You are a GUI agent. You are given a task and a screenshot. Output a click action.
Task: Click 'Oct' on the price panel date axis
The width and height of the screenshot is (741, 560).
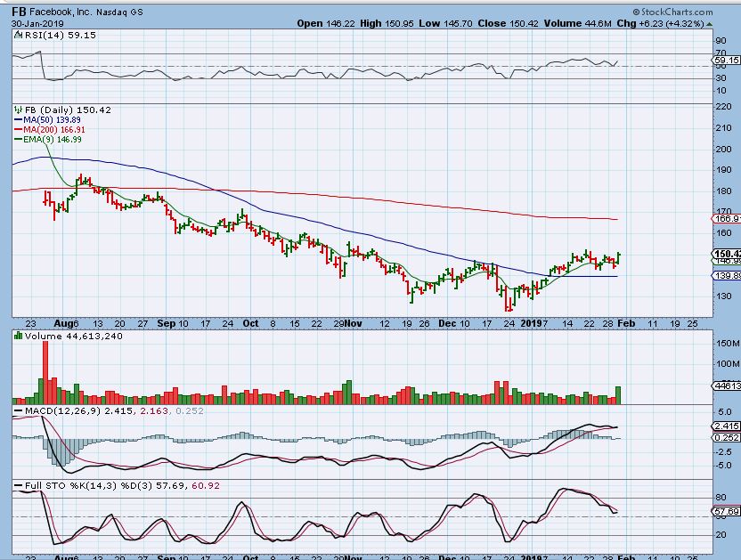click(x=250, y=324)
